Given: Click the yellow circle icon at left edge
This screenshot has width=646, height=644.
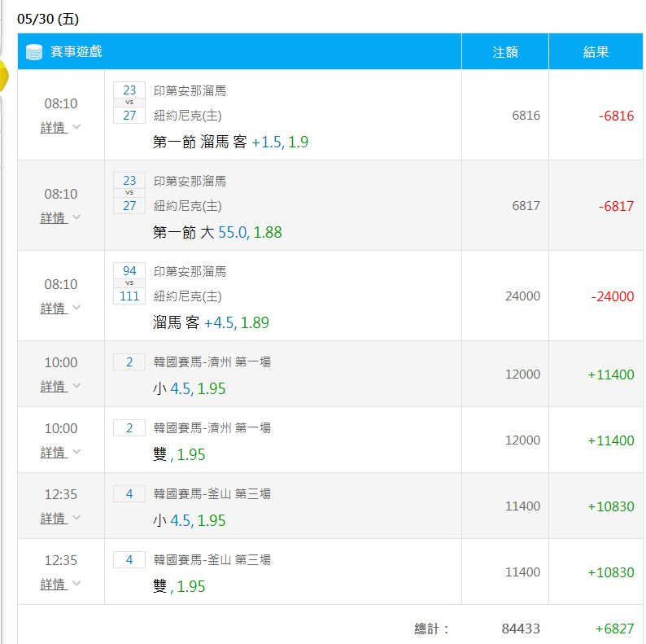Looking at the screenshot, I should [x=4, y=76].
